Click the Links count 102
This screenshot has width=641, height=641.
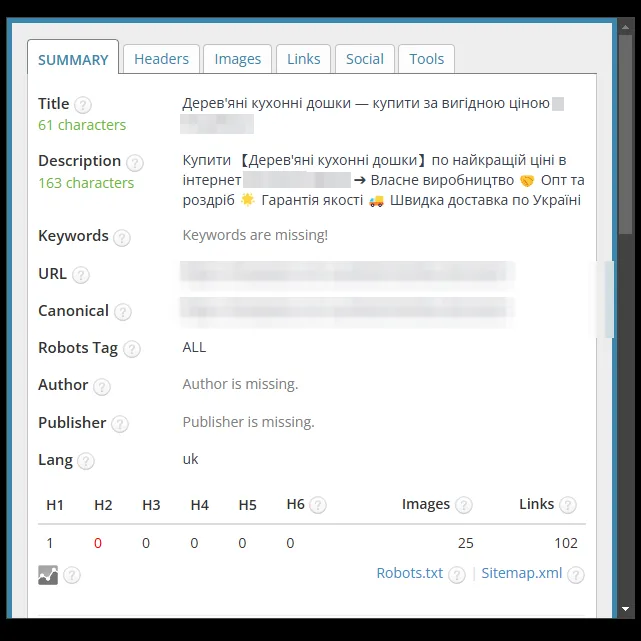tap(566, 543)
